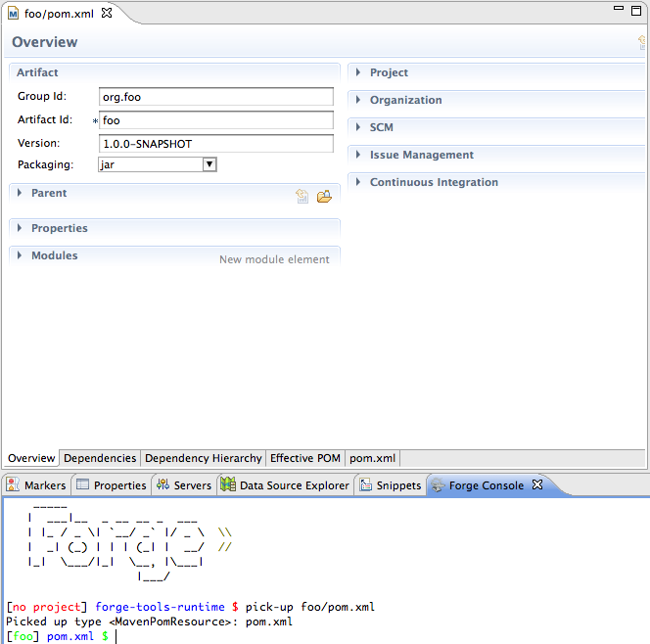Screen dimensions: 650x644
Task: Click the Maven icon on the foo/pom.xml tab
Action: point(13,14)
